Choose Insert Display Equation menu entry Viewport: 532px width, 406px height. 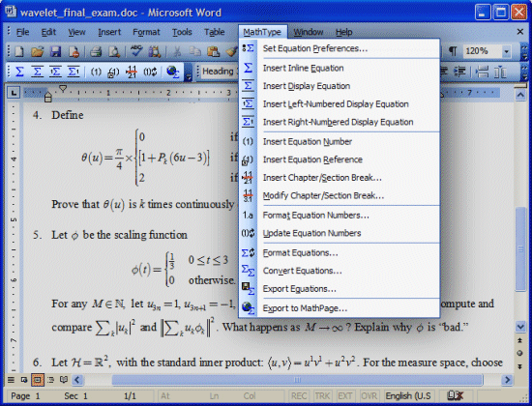(340, 86)
